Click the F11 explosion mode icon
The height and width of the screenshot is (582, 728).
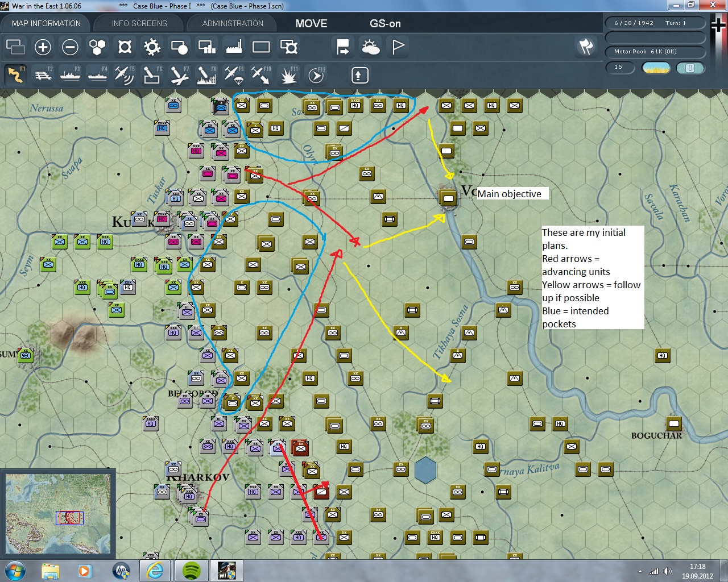point(288,75)
